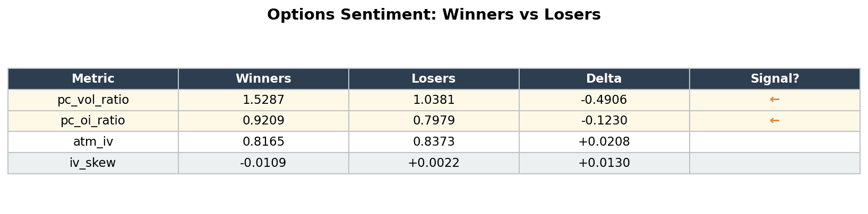
Task: Click the Delta column header
Action: (604, 79)
